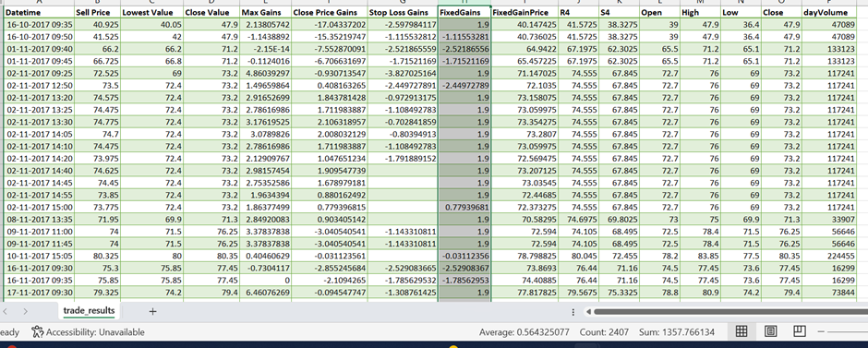Screen dimensions: 868x348
Task: Click the Count: 2407 status entry
Action: (x=604, y=332)
